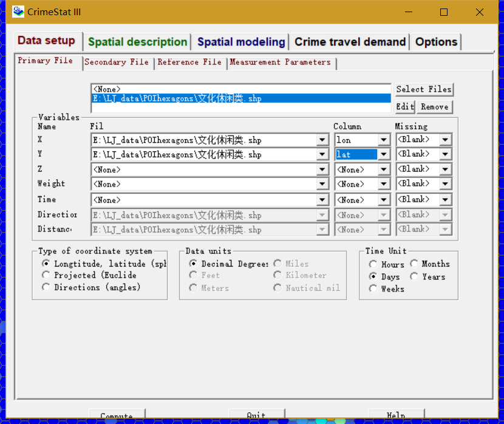Viewport: 504px width, 424px height.
Task: Set time unit to Hours
Action: coord(373,264)
